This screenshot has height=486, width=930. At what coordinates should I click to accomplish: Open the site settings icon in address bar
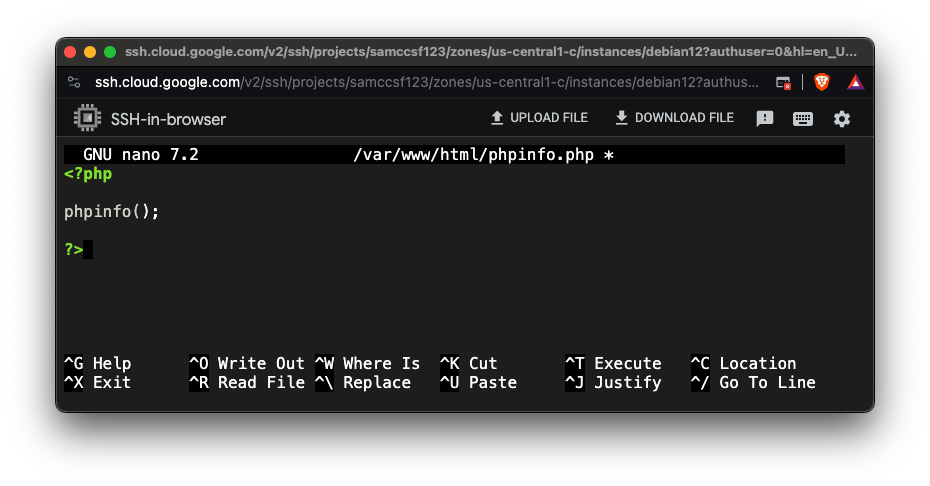[74, 82]
